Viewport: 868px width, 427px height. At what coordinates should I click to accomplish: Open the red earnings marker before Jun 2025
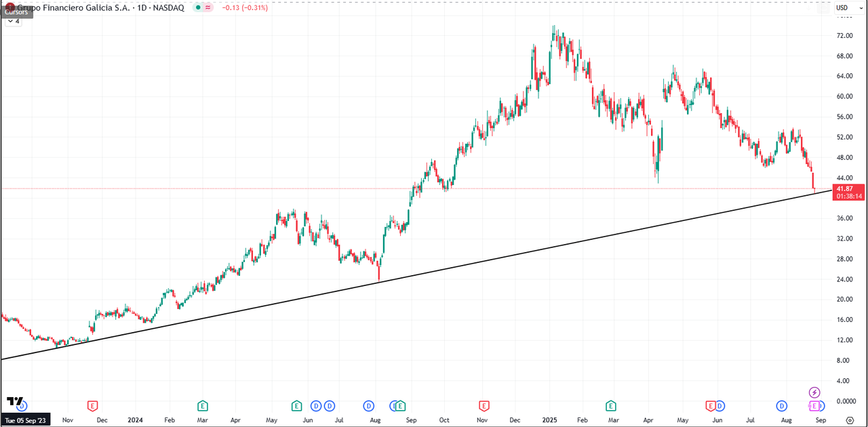coord(711,406)
